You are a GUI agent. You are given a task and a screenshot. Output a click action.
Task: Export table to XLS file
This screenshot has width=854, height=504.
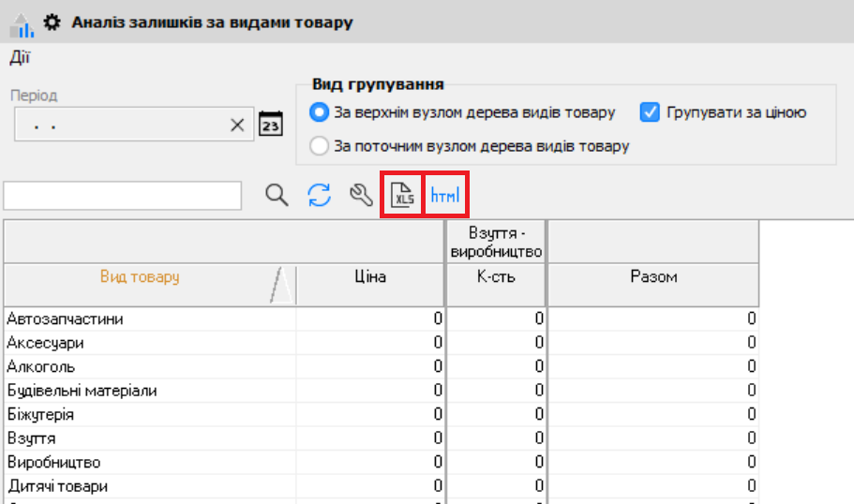coord(402,195)
